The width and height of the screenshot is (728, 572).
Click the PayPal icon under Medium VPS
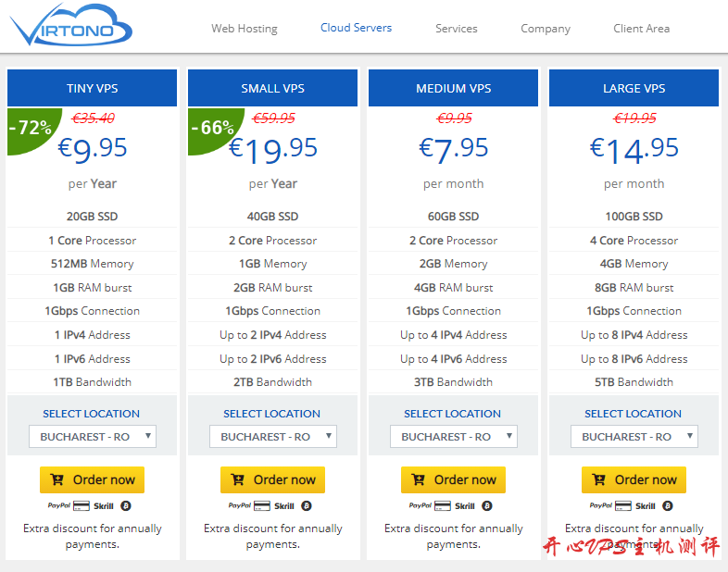click(x=420, y=506)
